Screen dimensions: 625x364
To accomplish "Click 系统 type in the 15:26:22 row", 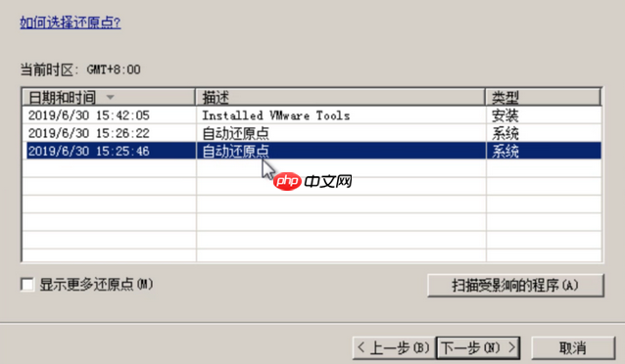I will coord(505,133).
